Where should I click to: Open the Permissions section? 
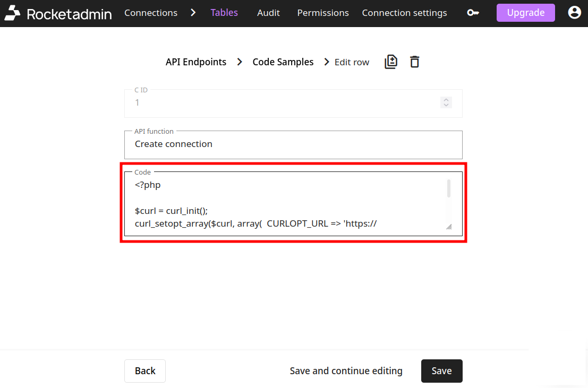[322, 12]
